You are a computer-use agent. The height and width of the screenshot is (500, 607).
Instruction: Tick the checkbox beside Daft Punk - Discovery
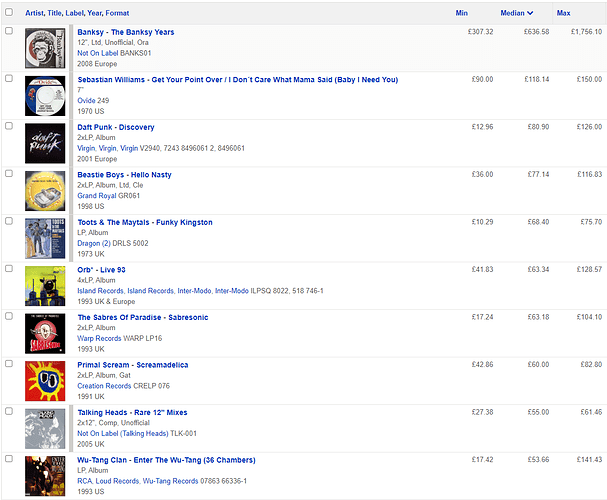(x=9, y=126)
